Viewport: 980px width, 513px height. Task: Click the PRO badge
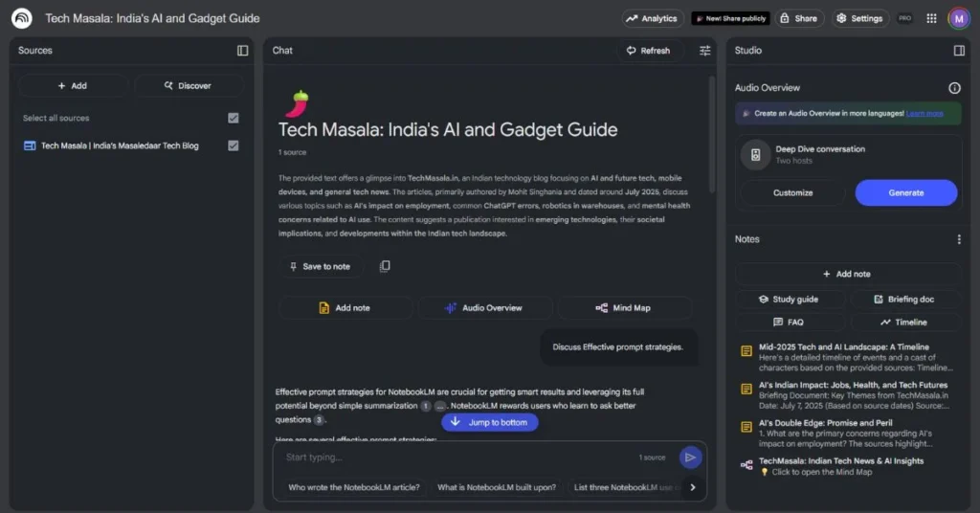(x=904, y=18)
